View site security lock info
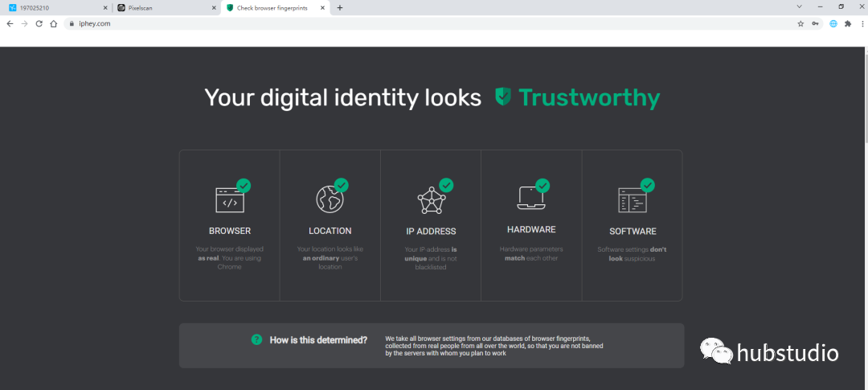 (x=72, y=24)
